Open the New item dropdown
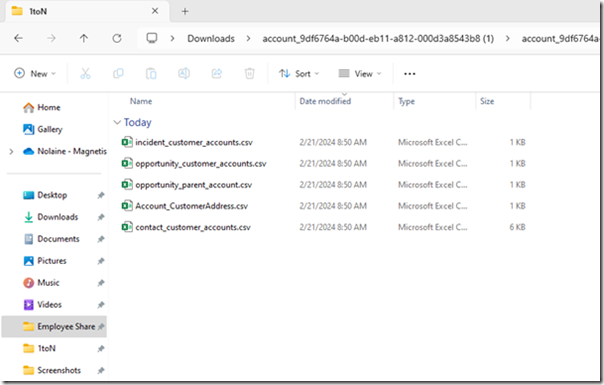604x385 pixels. pos(35,73)
